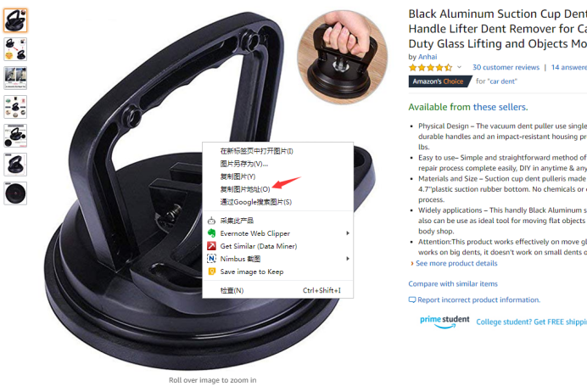The image size is (587, 392).
Task: Expand the star rating dropdown chevron
Action: pos(460,67)
